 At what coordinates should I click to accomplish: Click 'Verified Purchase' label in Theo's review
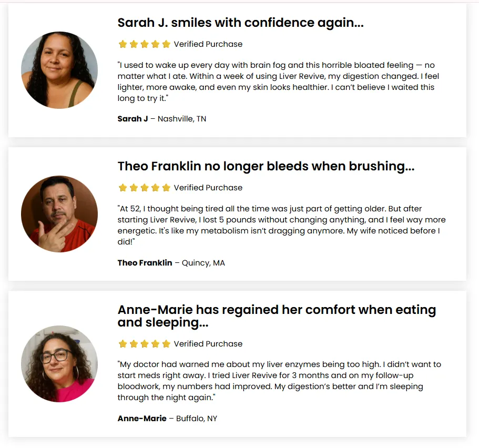pos(208,188)
